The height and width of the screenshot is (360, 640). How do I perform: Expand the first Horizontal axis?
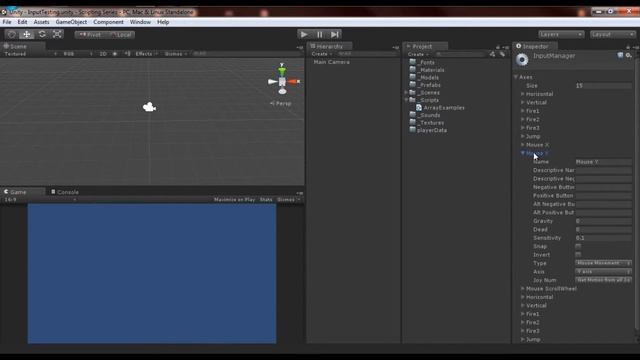coord(522,94)
